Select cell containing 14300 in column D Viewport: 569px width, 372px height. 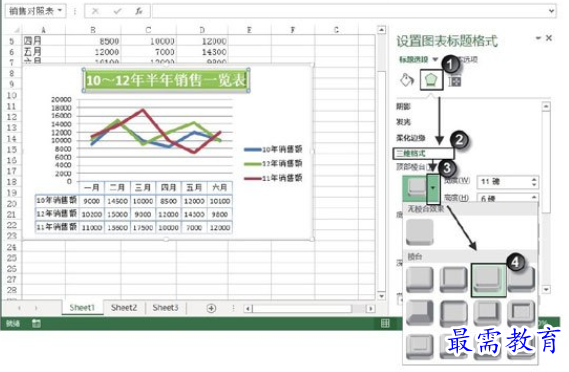coord(202,52)
